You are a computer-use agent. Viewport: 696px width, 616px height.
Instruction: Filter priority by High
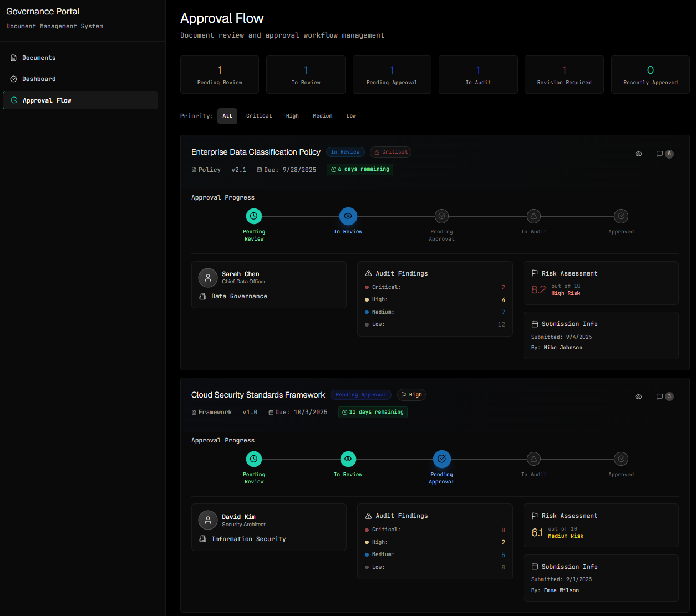(x=292, y=116)
